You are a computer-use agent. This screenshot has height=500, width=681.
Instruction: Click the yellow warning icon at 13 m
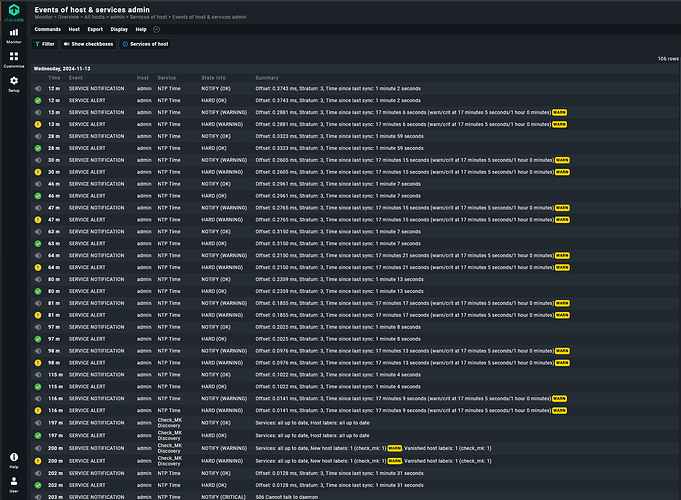(38, 124)
